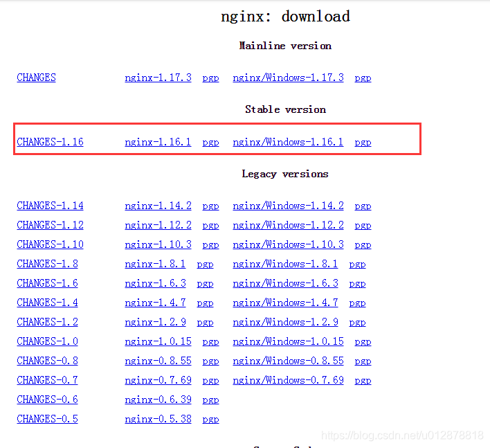Open pgp link next to nginx/Windows-1.16.1
The height and width of the screenshot is (448, 490).
pos(363,143)
